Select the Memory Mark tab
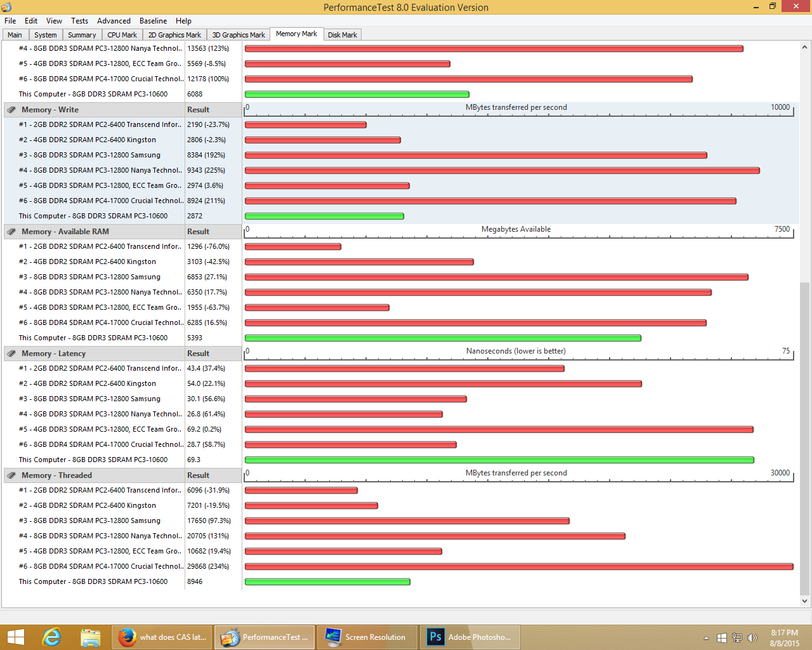812x650 pixels. (297, 34)
